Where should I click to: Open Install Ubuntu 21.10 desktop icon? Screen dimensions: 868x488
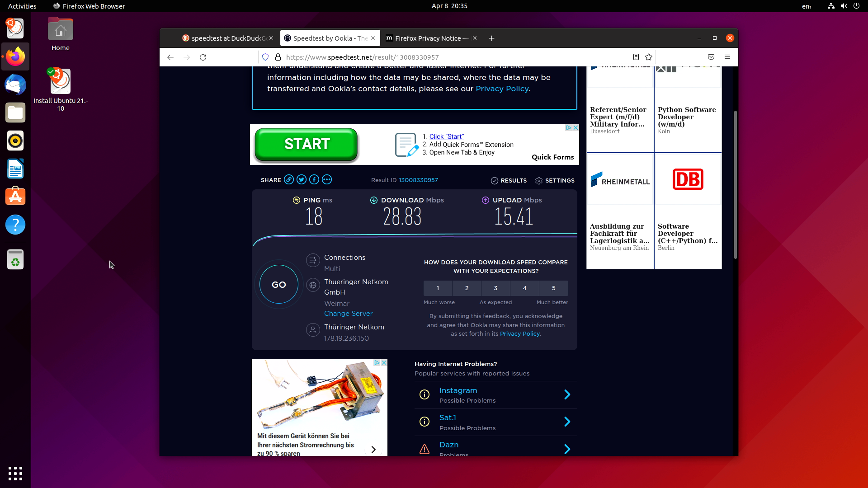(61, 89)
